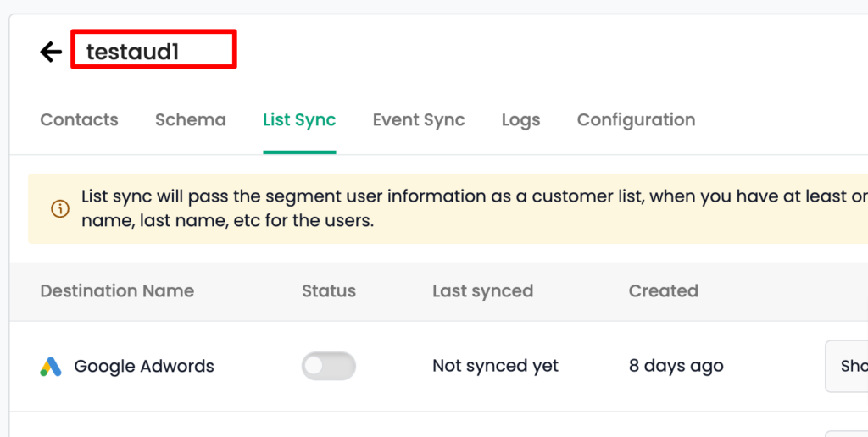Click the Last synced column header
The image size is (868, 437).
482,291
